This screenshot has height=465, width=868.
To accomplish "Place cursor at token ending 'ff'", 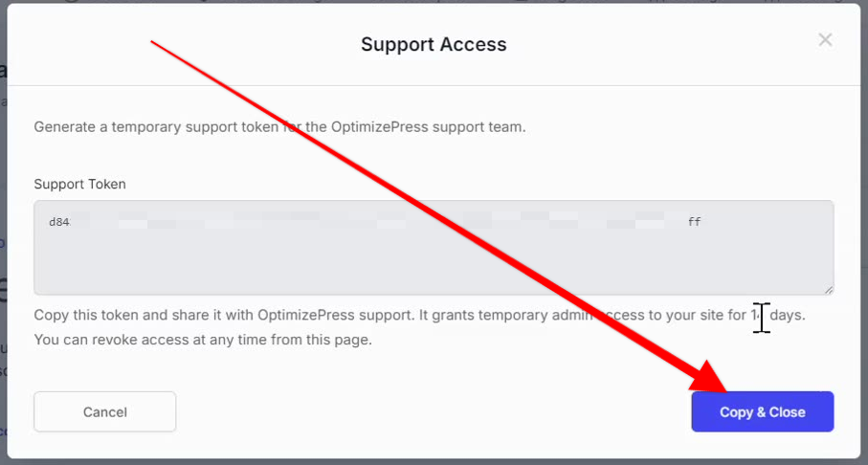I will (x=694, y=222).
